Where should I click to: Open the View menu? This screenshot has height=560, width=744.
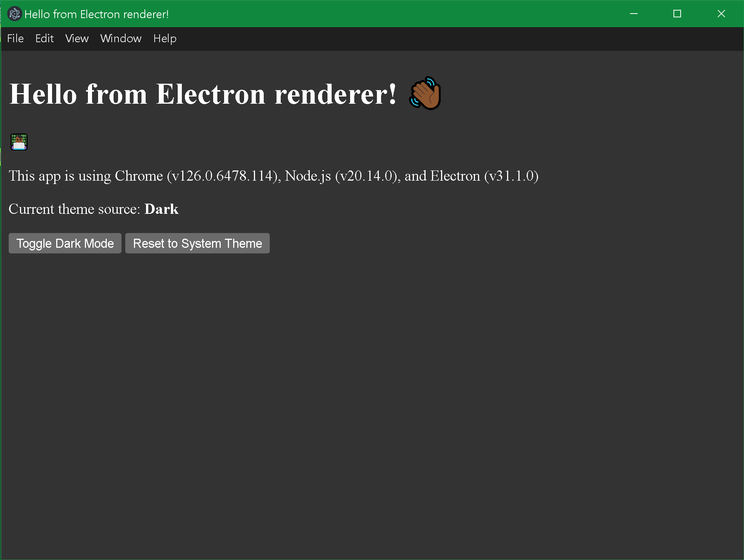coord(77,38)
